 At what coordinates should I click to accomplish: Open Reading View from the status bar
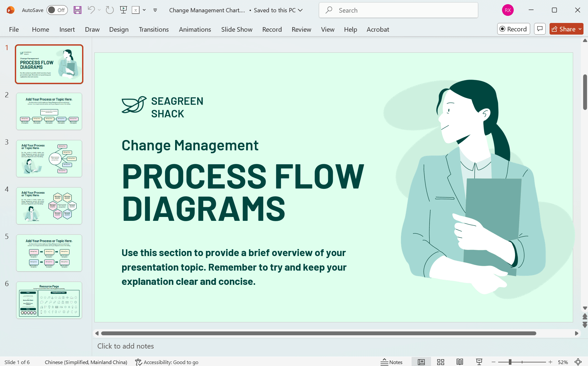(460, 361)
